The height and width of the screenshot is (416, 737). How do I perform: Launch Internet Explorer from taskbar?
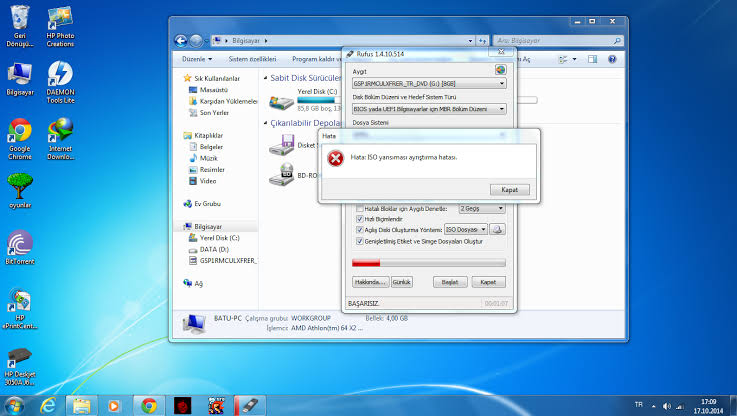click(47, 405)
